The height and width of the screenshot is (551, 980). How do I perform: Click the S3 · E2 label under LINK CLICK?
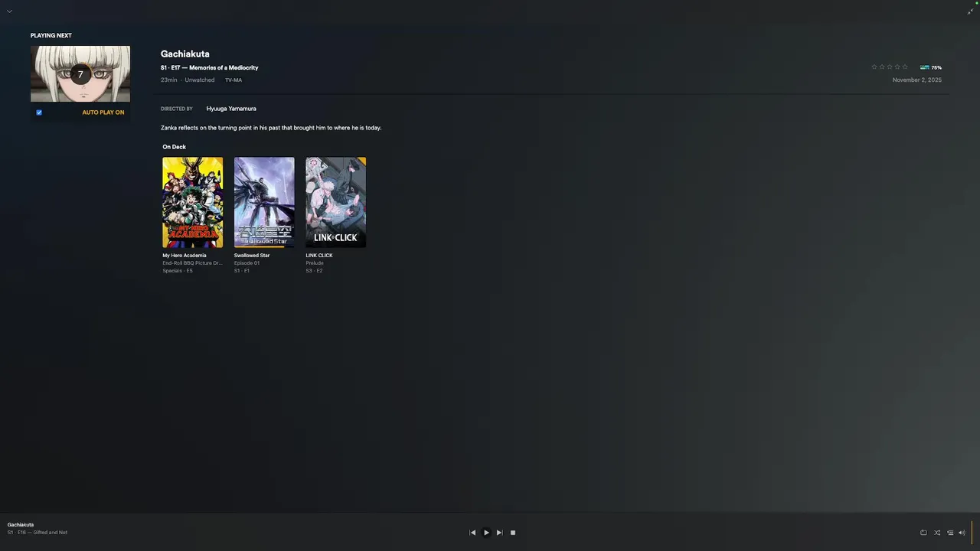[x=314, y=271]
